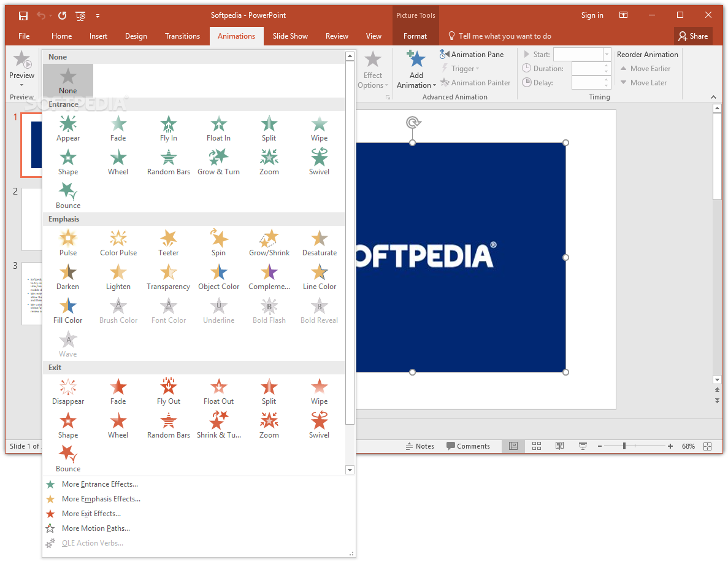Image resolution: width=728 pixels, height=564 pixels.
Task: Choose the Float In entrance effect
Action: point(219,128)
